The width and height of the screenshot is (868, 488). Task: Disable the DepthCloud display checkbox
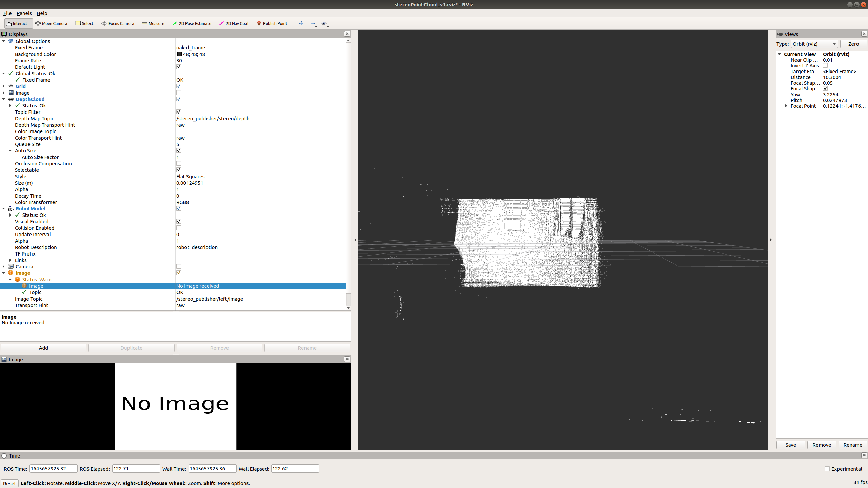(x=178, y=99)
